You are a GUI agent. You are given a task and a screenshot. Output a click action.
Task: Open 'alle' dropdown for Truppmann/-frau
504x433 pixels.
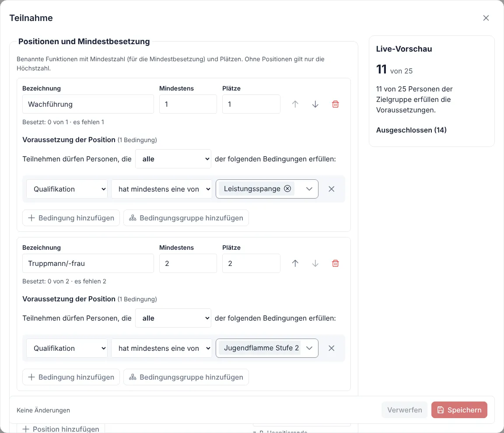tap(173, 318)
